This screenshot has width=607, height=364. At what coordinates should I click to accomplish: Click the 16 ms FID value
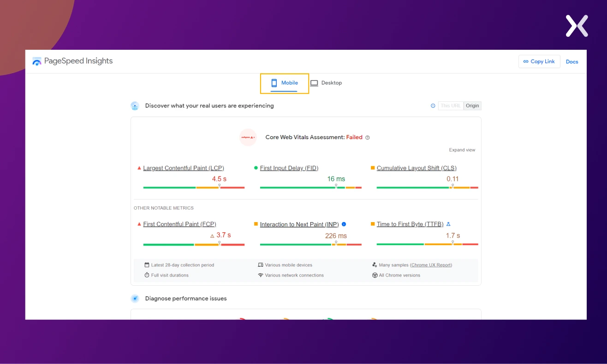[336, 179]
